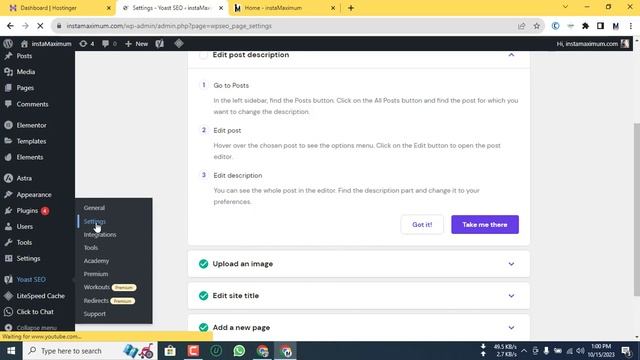Select Settings in Yoast submenu

pyautogui.click(x=95, y=221)
